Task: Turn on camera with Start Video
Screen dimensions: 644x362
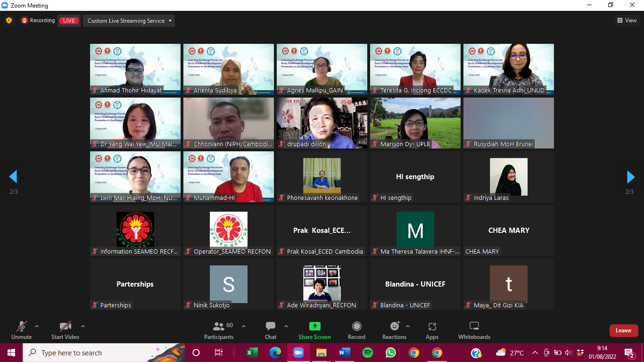Action: tap(65, 329)
